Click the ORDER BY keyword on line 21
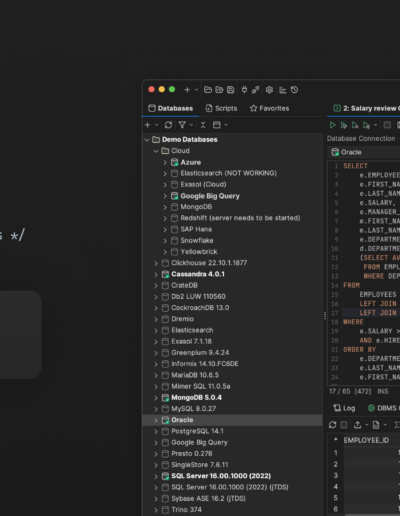 (x=360, y=350)
